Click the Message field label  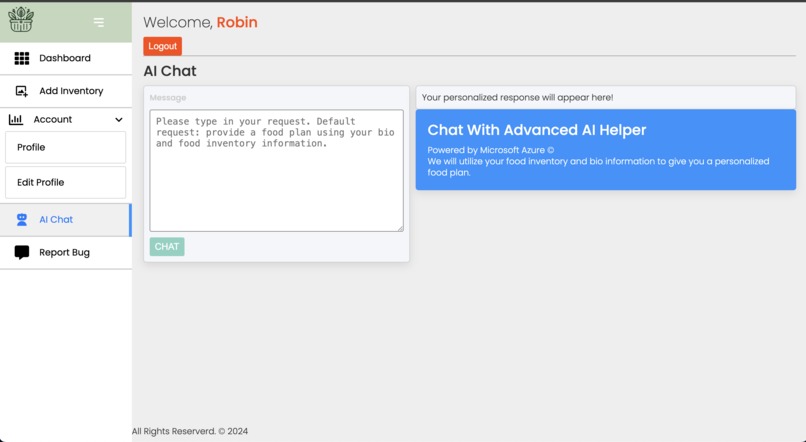click(168, 98)
